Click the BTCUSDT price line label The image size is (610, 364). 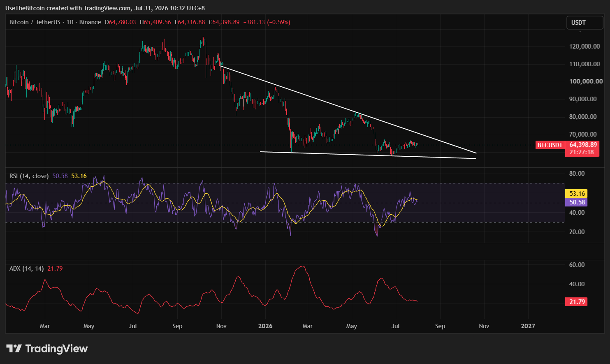coord(550,145)
